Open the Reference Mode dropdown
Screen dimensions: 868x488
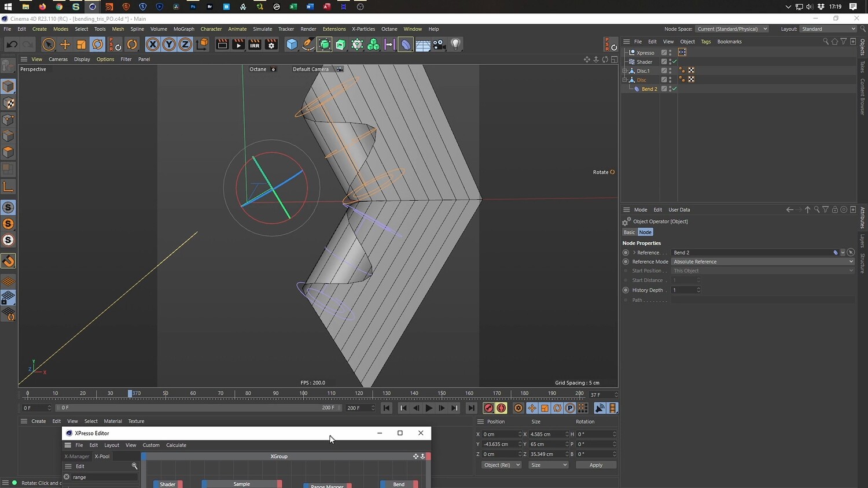coord(763,262)
